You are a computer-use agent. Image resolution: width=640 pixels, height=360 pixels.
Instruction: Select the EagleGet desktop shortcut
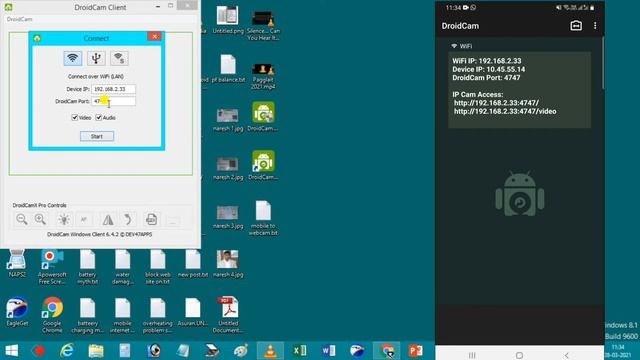click(x=17, y=312)
